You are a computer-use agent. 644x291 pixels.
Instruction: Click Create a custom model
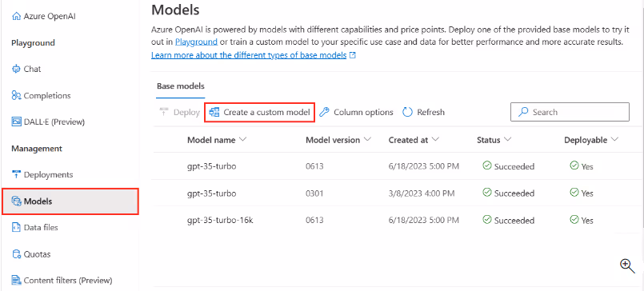tap(259, 112)
